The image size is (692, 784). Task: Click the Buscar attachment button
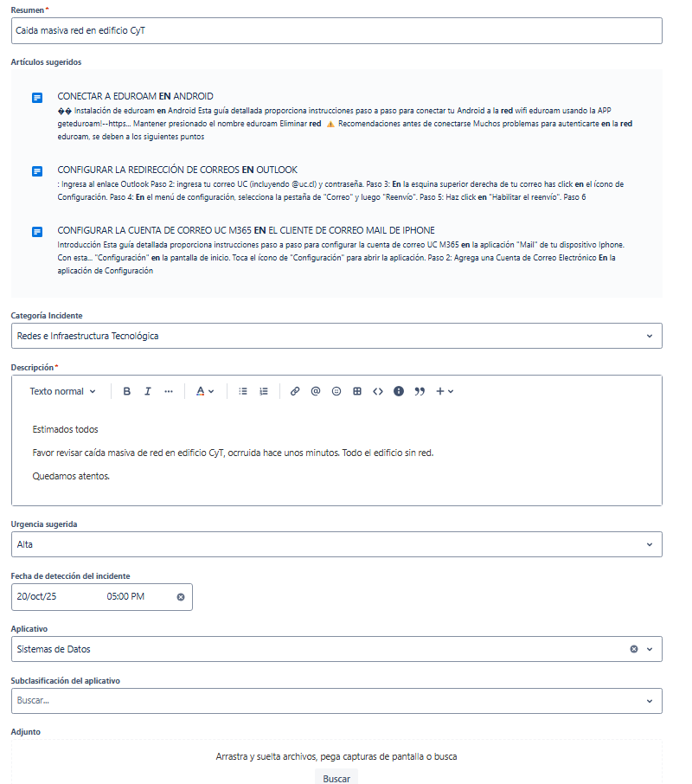click(x=336, y=778)
